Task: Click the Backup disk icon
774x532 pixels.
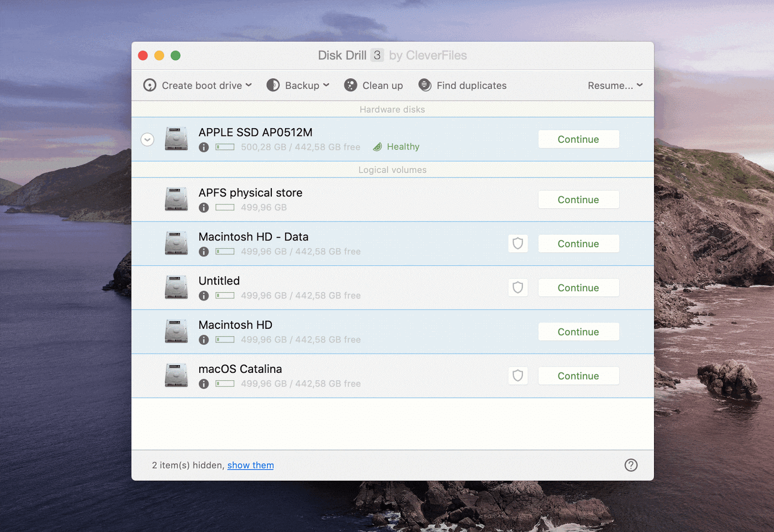Action: (273, 86)
